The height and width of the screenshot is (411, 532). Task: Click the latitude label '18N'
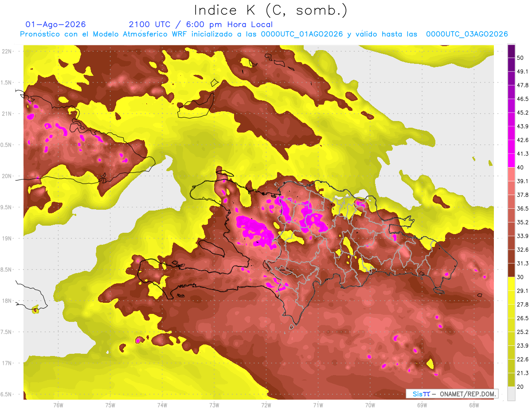tap(7, 301)
